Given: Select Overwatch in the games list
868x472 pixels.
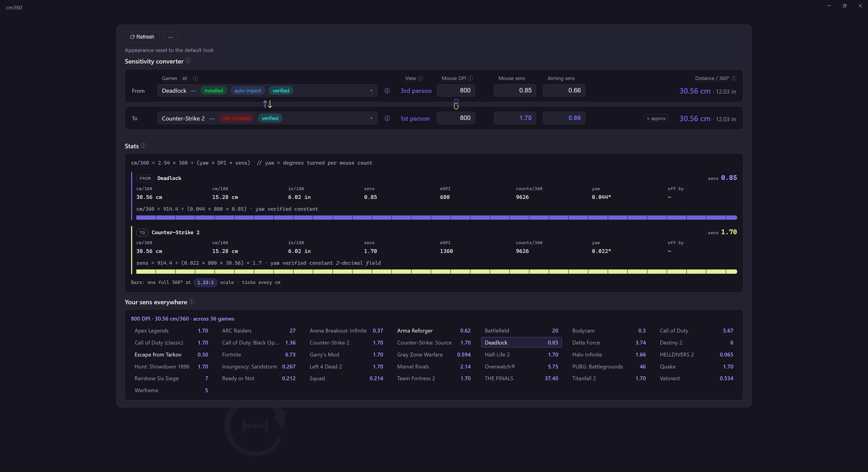Looking at the screenshot, I should click(521, 367).
